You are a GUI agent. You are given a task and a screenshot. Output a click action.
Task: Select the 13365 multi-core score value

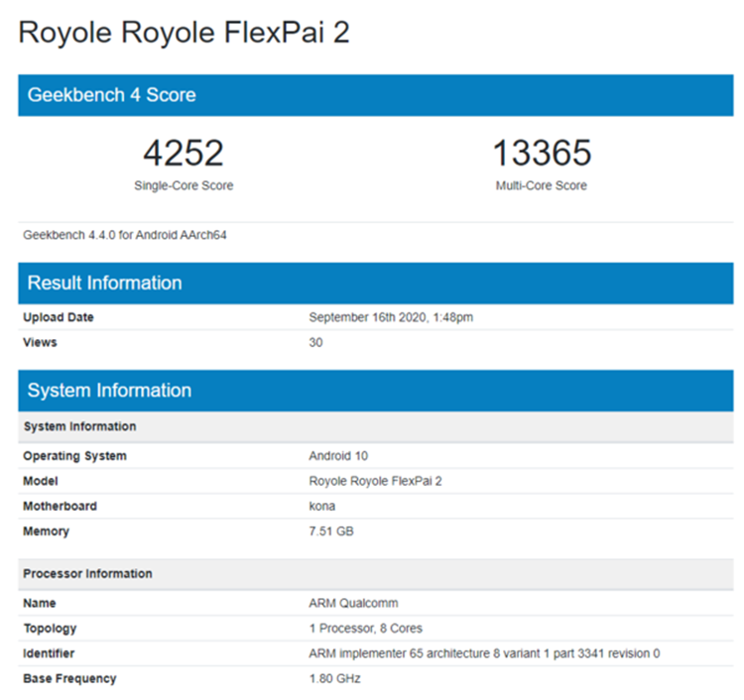pos(542,153)
